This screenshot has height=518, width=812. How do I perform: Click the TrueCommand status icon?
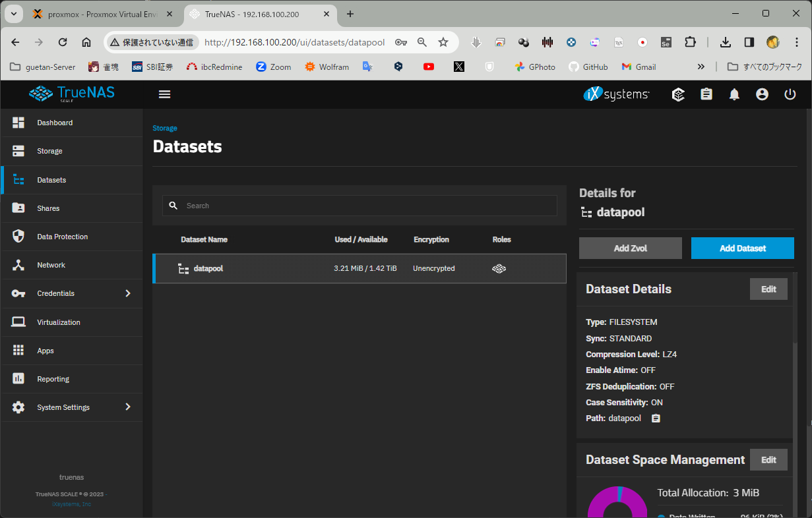click(678, 94)
